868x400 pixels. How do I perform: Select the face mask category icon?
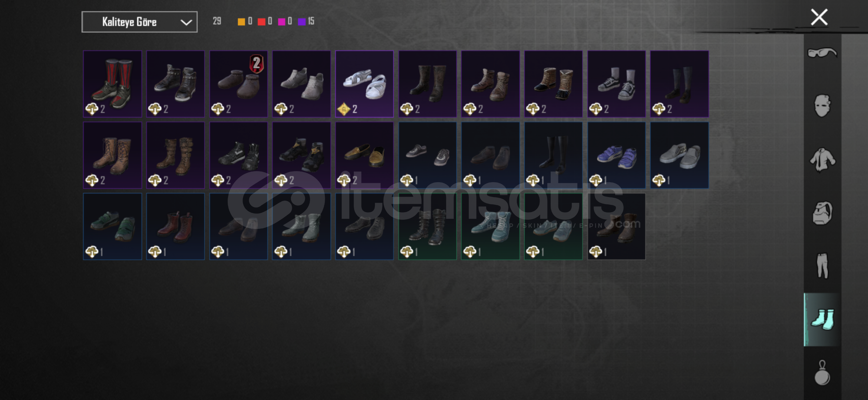pos(822,106)
